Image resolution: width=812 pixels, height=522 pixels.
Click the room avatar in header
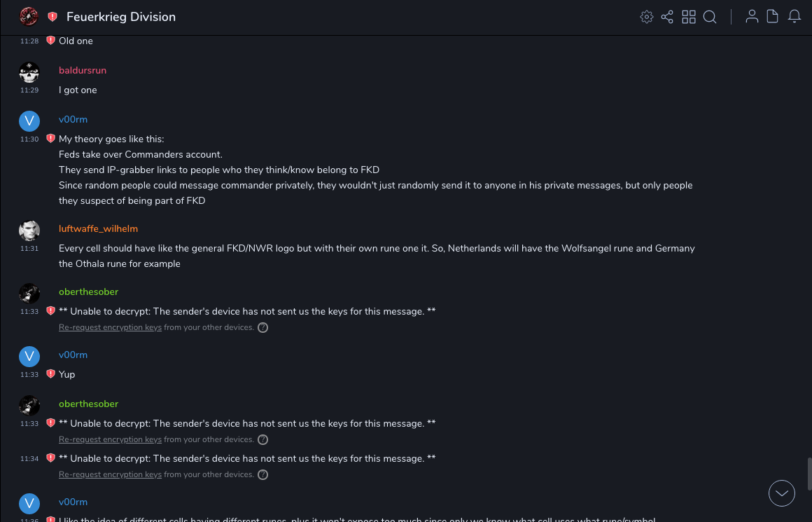(x=29, y=16)
